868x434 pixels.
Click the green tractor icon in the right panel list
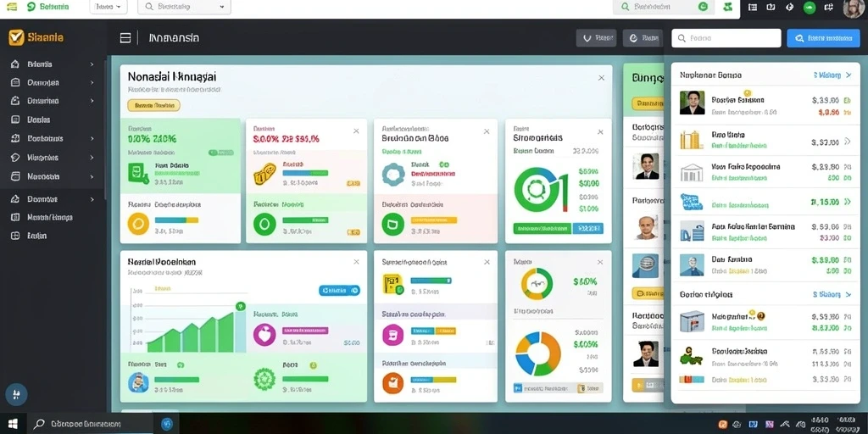pos(691,355)
